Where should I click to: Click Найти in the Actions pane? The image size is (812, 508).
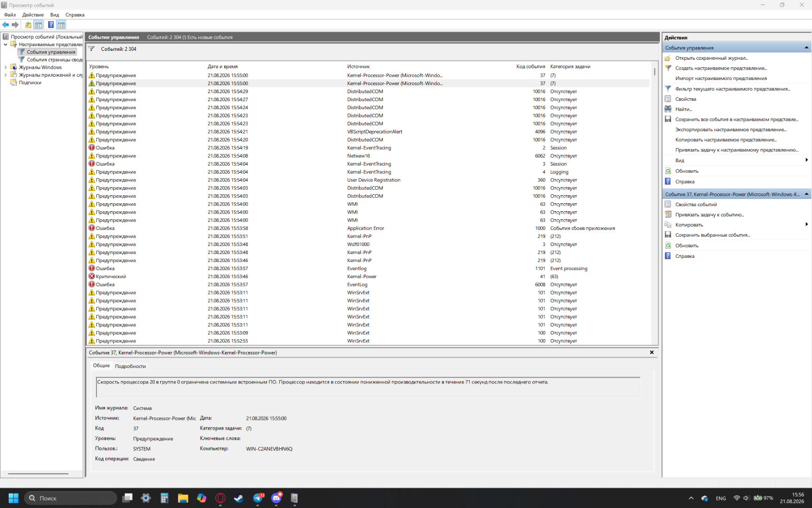pyautogui.click(x=684, y=109)
